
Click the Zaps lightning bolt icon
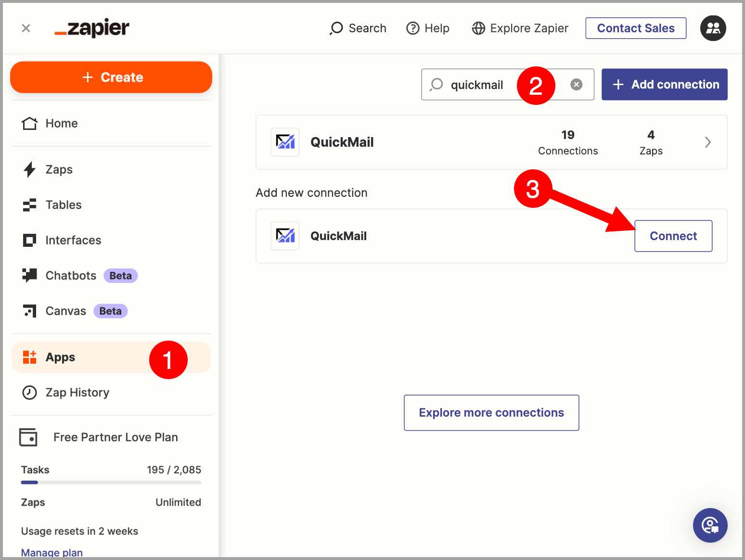pyautogui.click(x=29, y=169)
